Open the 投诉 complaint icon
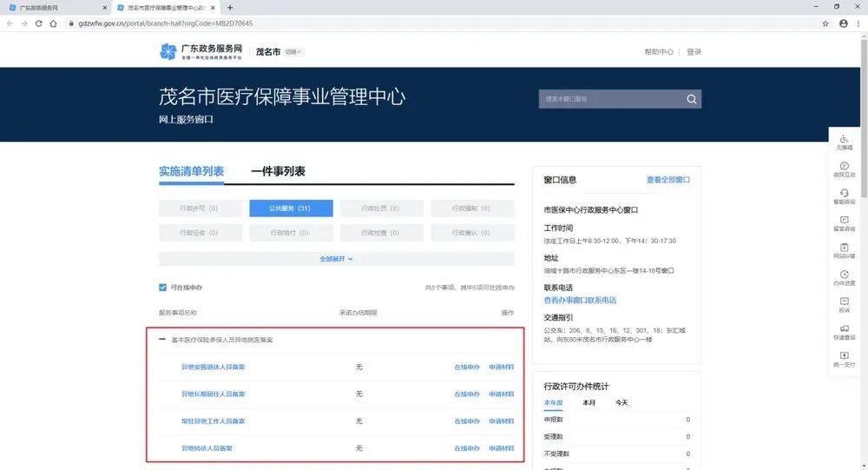868x470 pixels. 844,302
